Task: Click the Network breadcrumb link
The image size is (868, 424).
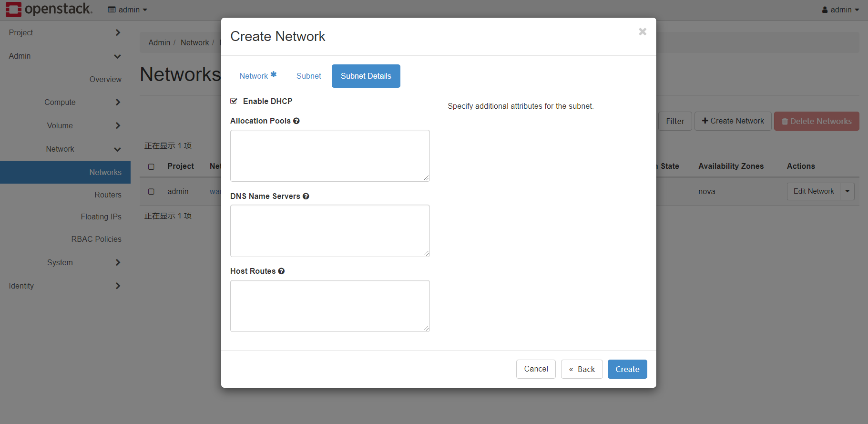Action: (194, 42)
